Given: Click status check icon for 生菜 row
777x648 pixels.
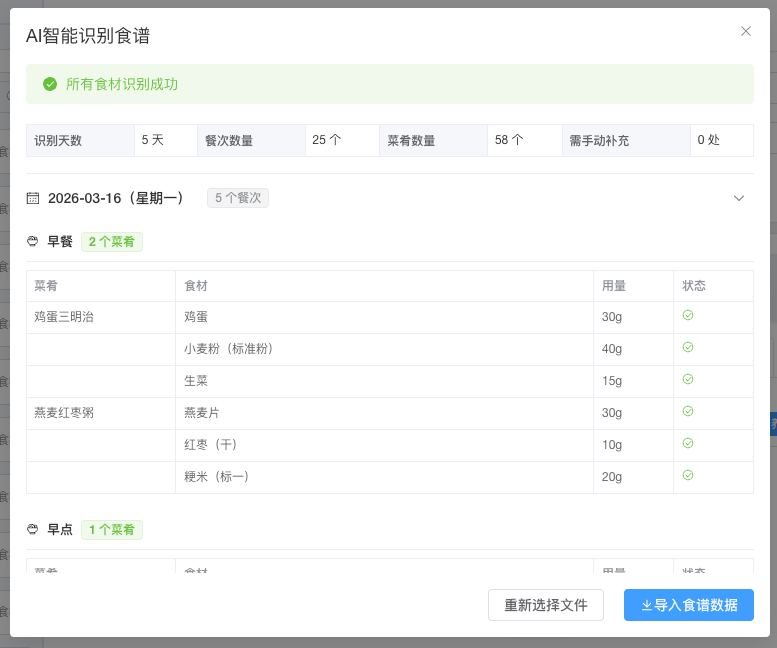Looking at the screenshot, I should pyautogui.click(x=688, y=380).
